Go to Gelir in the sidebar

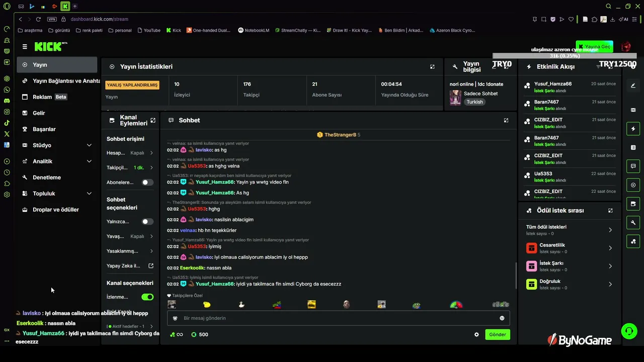pyautogui.click(x=57, y=113)
